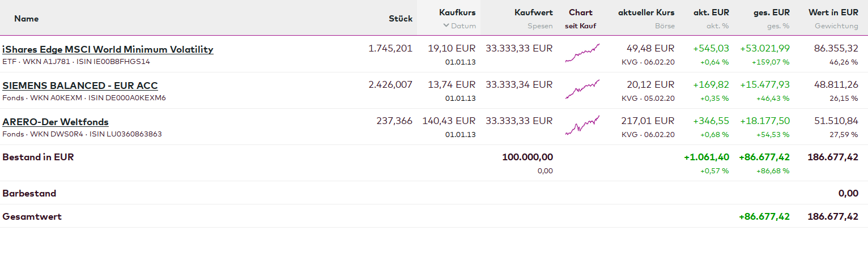This screenshot has width=868, height=256.
Task: Sort by akt. EUR column
Action: click(711, 12)
